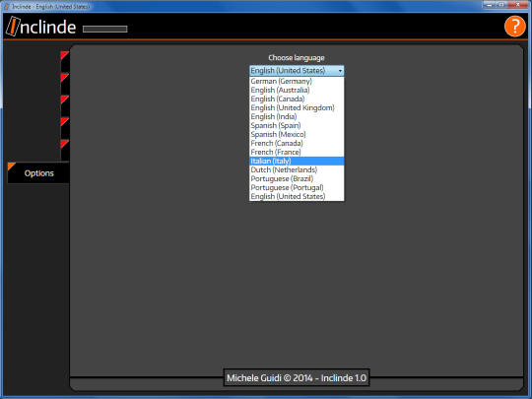
Task: Select Portuguese (Brazil) option
Action: point(297,178)
